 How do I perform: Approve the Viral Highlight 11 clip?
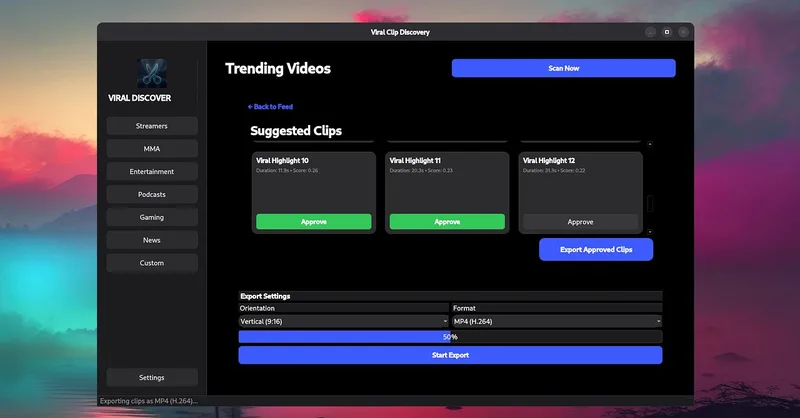click(x=447, y=222)
